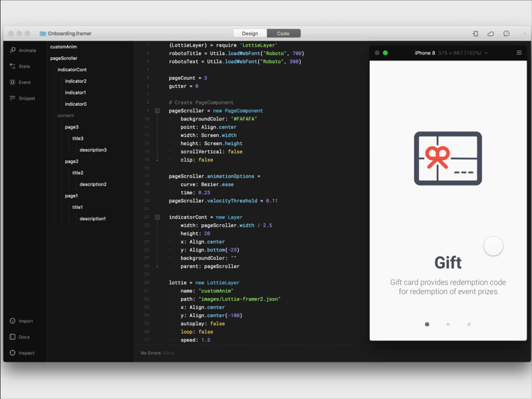This screenshot has height=399, width=532.
Task: Select the title1 layer
Action: pos(77,207)
